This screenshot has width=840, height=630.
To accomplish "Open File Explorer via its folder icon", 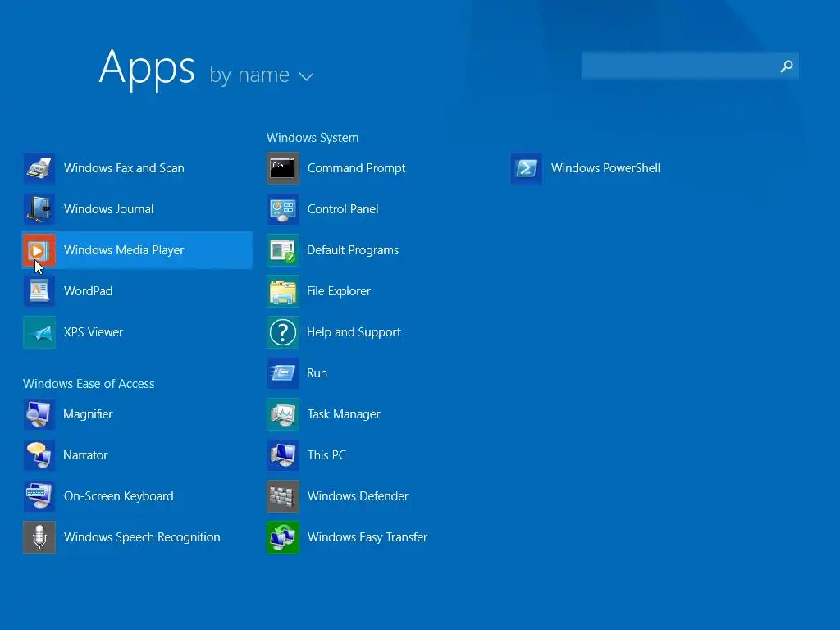I will (x=283, y=291).
